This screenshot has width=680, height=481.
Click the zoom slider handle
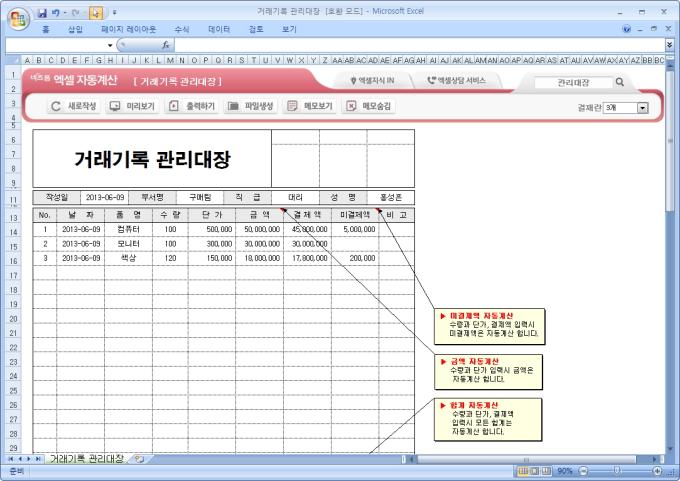tap(616, 471)
